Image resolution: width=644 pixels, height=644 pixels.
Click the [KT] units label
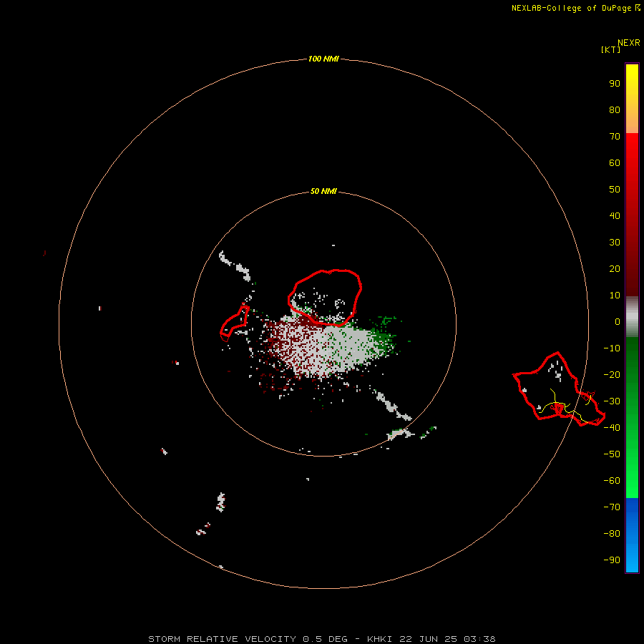click(x=610, y=49)
